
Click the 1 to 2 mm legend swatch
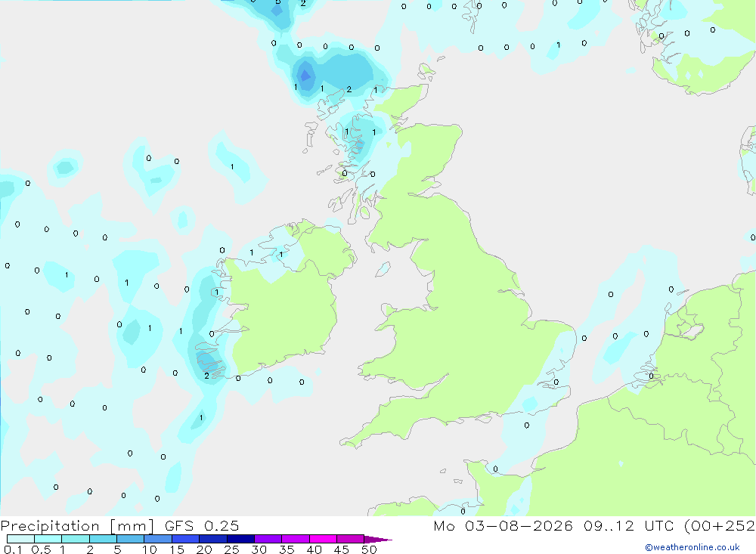76,539
